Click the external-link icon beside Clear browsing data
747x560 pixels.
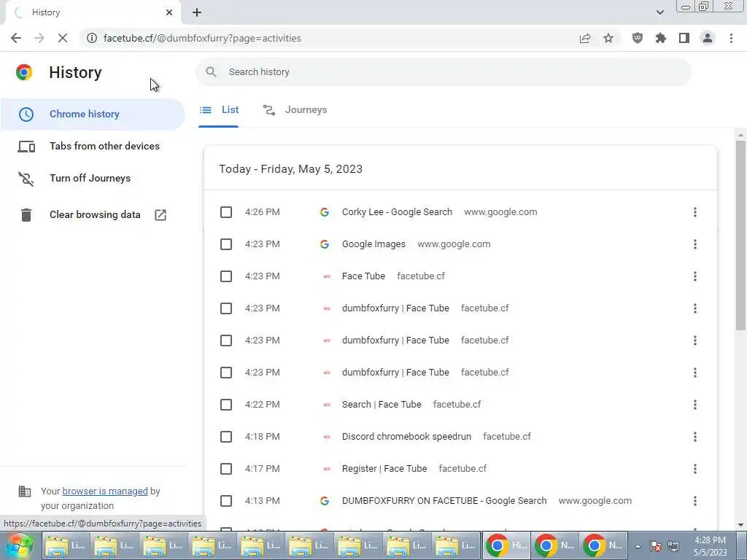pos(160,215)
